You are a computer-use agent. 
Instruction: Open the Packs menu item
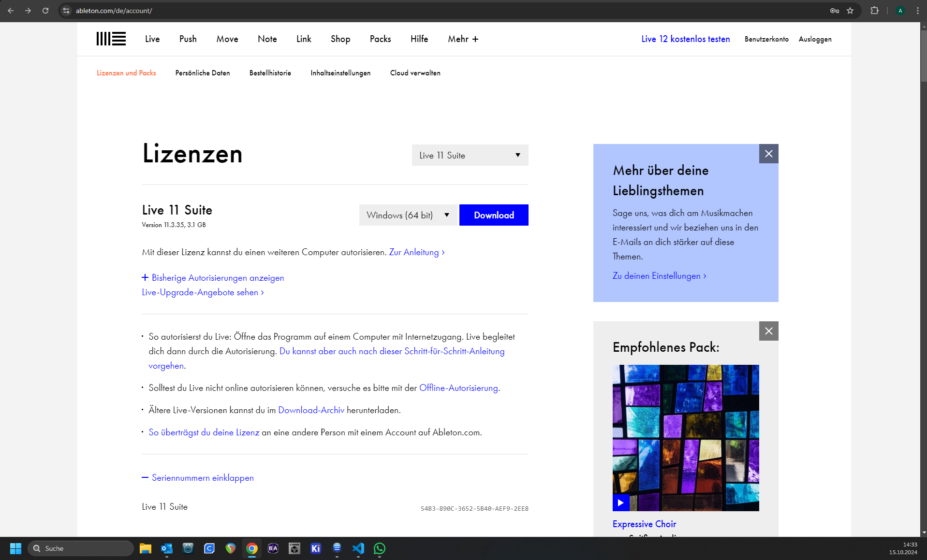pyautogui.click(x=381, y=39)
